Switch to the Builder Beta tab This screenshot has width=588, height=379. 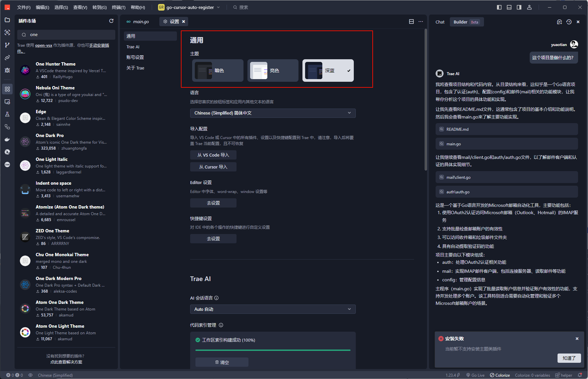(x=466, y=22)
